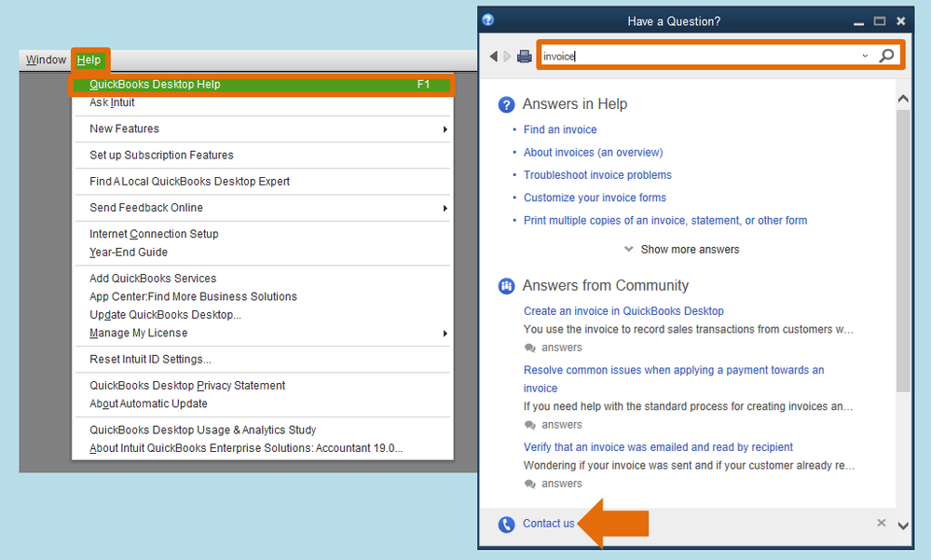
Task: Select Add QuickBooks Services
Action: click(263, 279)
